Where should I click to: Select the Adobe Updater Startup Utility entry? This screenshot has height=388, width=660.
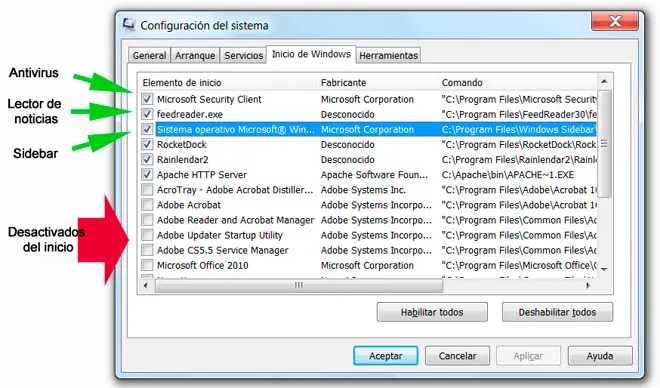pyautogui.click(x=219, y=235)
